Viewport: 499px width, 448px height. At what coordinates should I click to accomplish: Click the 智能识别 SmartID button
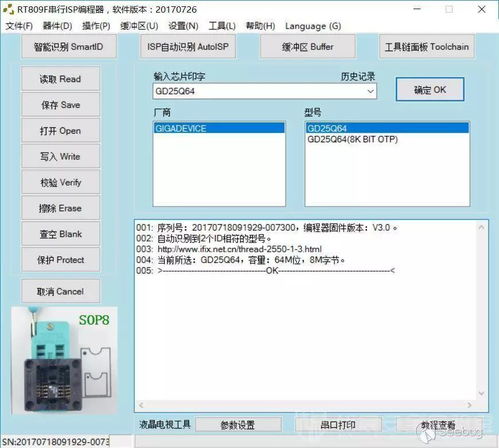point(69,47)
